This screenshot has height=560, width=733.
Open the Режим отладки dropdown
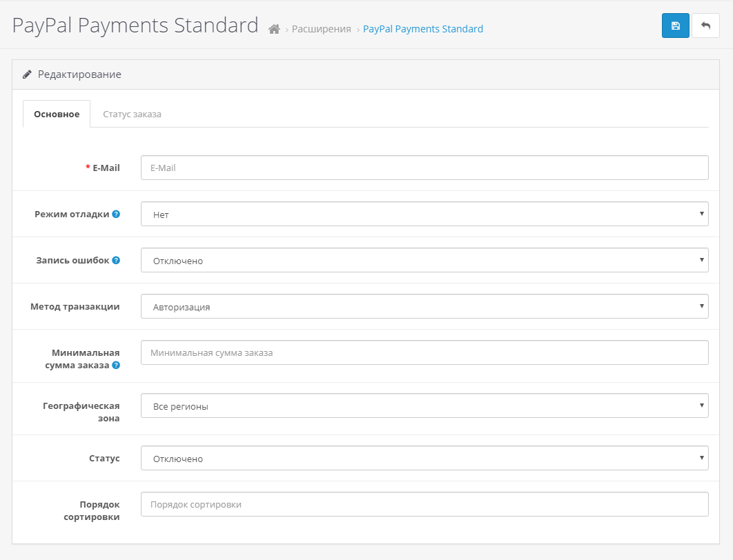[424, 214]
